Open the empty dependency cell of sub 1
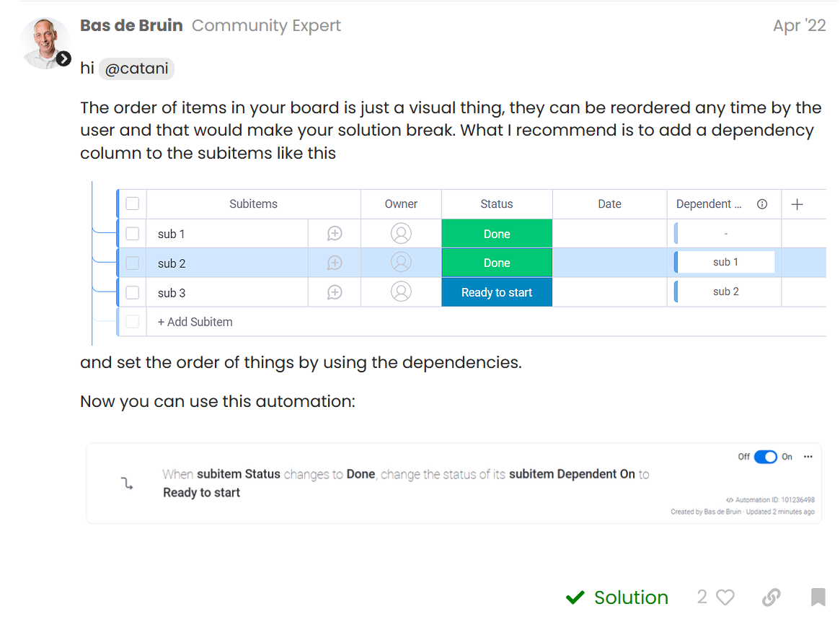This screenshot has height=622, width=840. pos(725,233)
